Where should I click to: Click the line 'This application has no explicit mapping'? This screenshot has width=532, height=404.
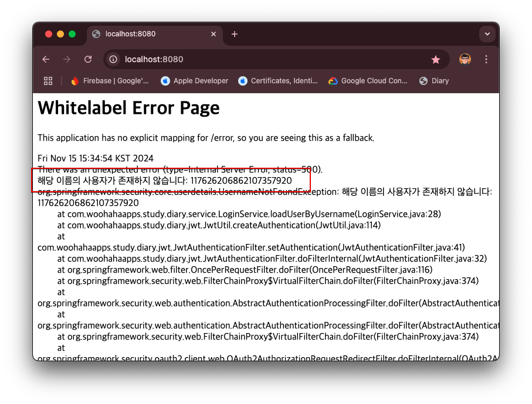[x=206, y=138]
